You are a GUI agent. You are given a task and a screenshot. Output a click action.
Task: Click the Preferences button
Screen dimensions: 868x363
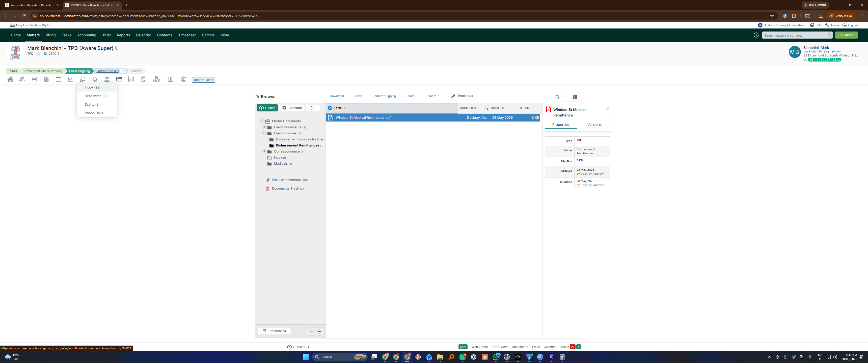coord(274,331)
